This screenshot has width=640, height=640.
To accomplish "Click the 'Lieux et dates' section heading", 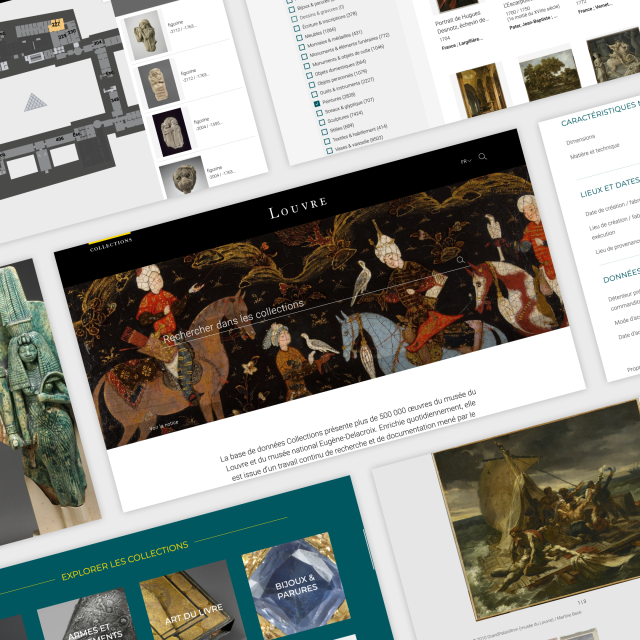I will (610, 188).
